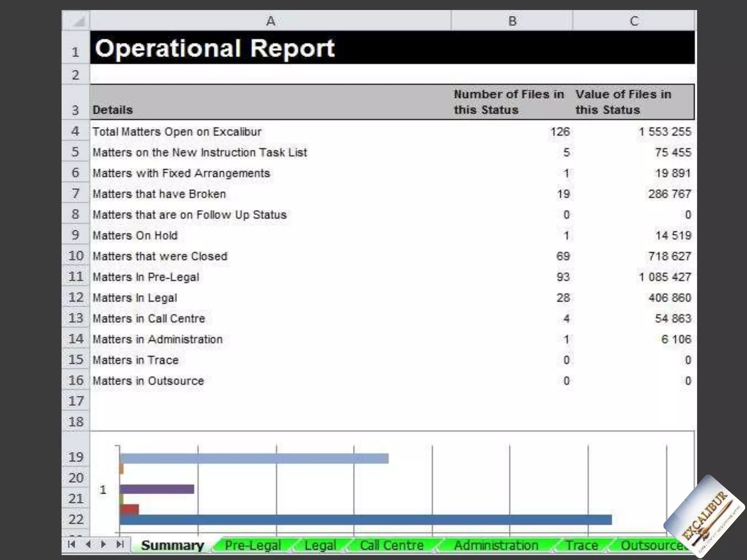Select the Summary sheet tab
Screen dimensions: 747x560
coord(172,545)
